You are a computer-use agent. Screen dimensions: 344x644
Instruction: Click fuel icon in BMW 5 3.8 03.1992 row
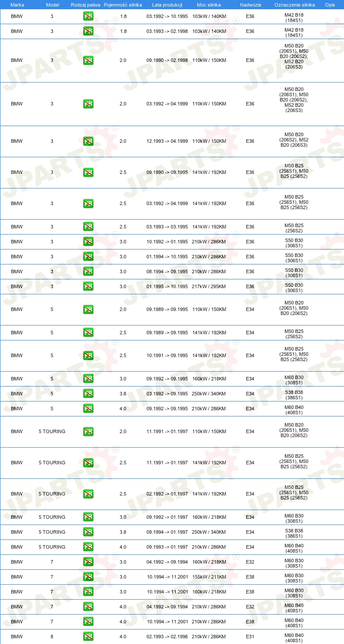pyautogui.click(x=88, y=394)
